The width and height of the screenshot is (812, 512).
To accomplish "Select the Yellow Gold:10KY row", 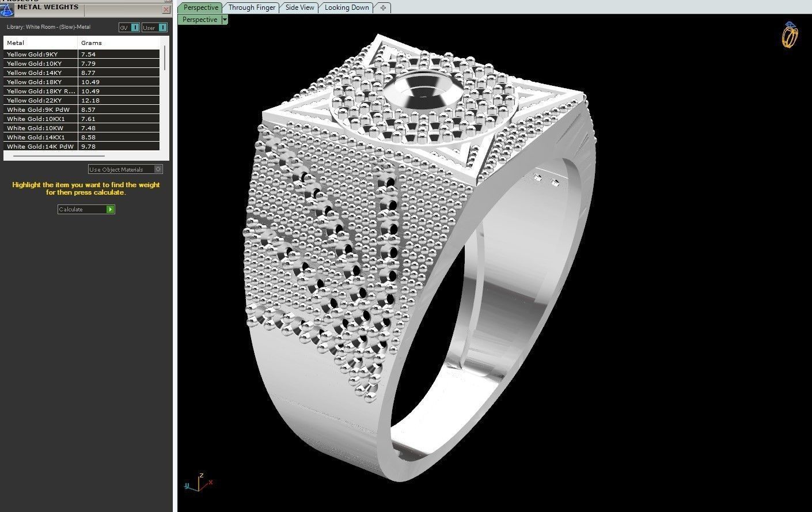I will click(x=82, y=63).
